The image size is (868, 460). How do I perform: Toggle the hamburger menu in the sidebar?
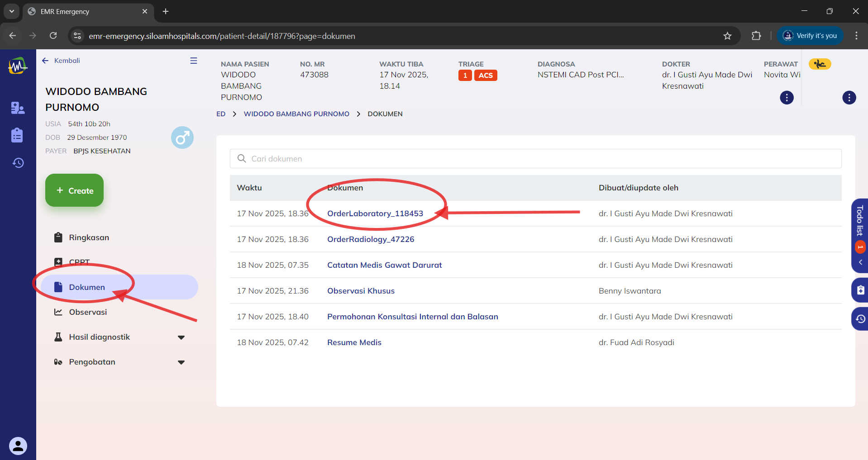pos(194,61)
